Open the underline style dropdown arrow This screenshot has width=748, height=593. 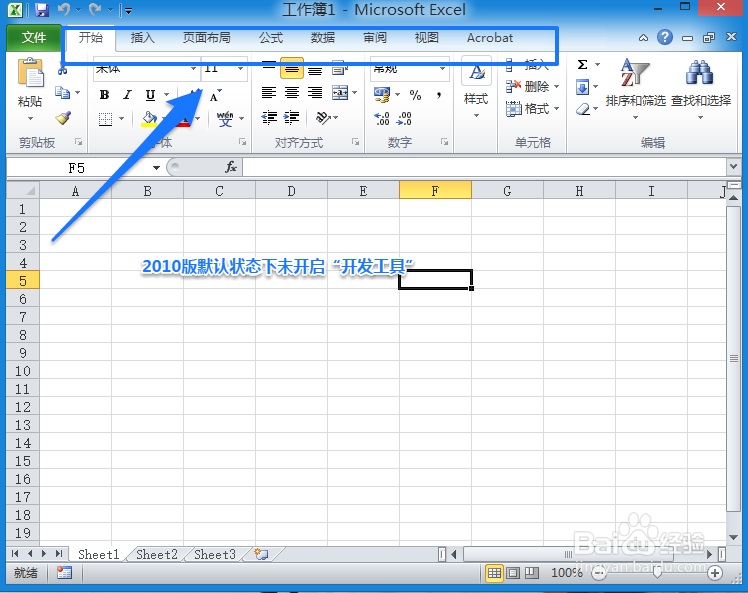point(166,95)
